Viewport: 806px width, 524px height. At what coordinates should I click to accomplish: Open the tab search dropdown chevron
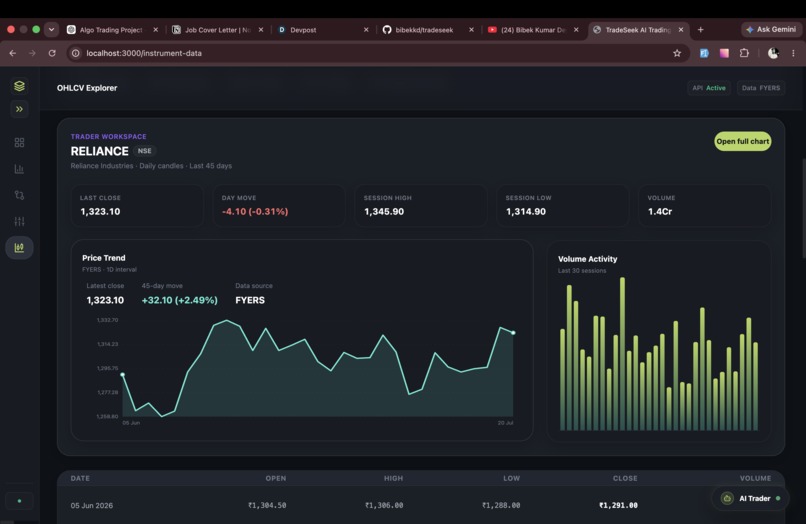pos(51,29)
